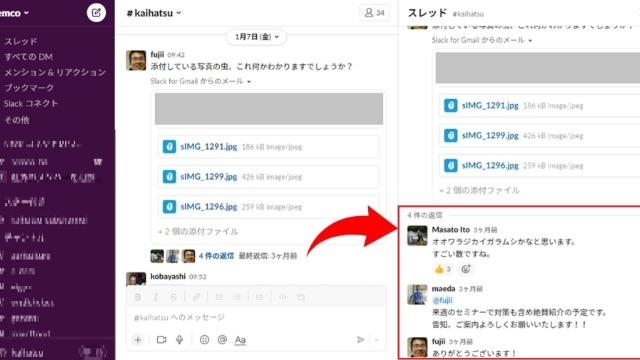640x360 pixels.
Task: Click the microphone audio clip icon
Action: coord(180,340)
